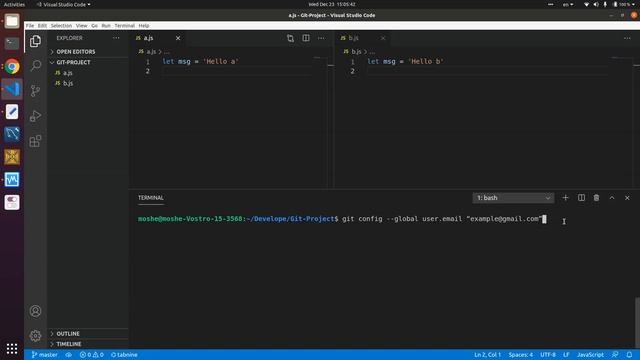
Task: Show Applications grid in the dock
Action: click(x=12, y=348)
